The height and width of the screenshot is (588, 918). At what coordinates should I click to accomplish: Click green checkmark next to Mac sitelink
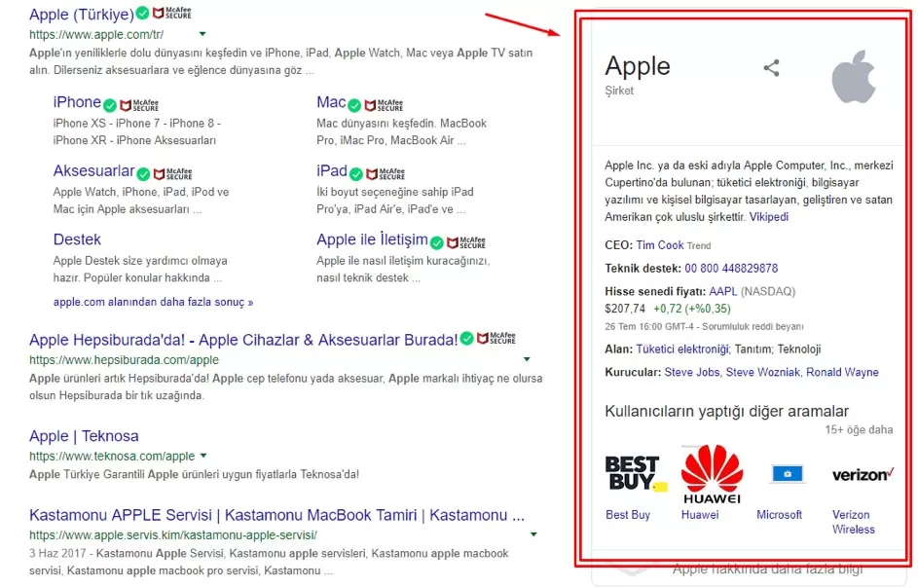tap(354, 105)
